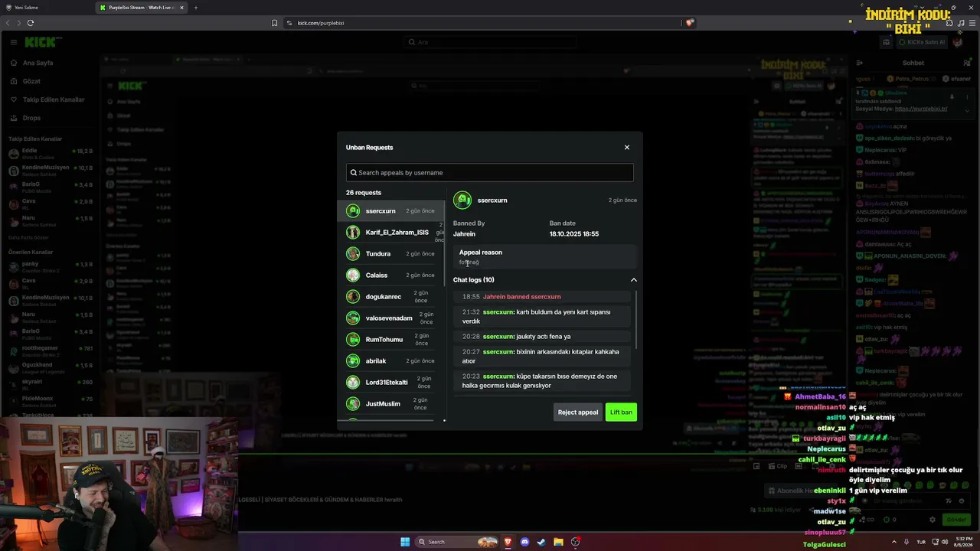Viewport: 980px width, 551px height.
Task: Collapse the Chat logs (10) section
Action: [x=633, y=280]
